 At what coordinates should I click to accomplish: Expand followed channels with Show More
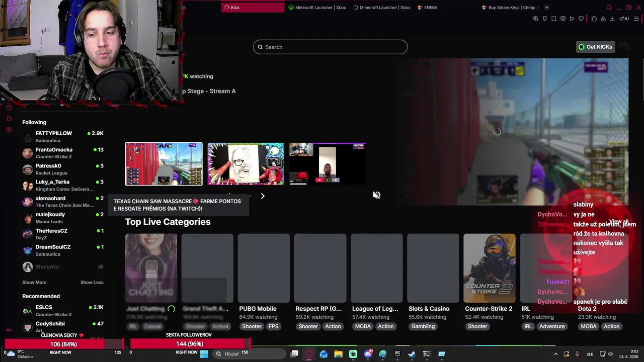click(x=34, y=283)
